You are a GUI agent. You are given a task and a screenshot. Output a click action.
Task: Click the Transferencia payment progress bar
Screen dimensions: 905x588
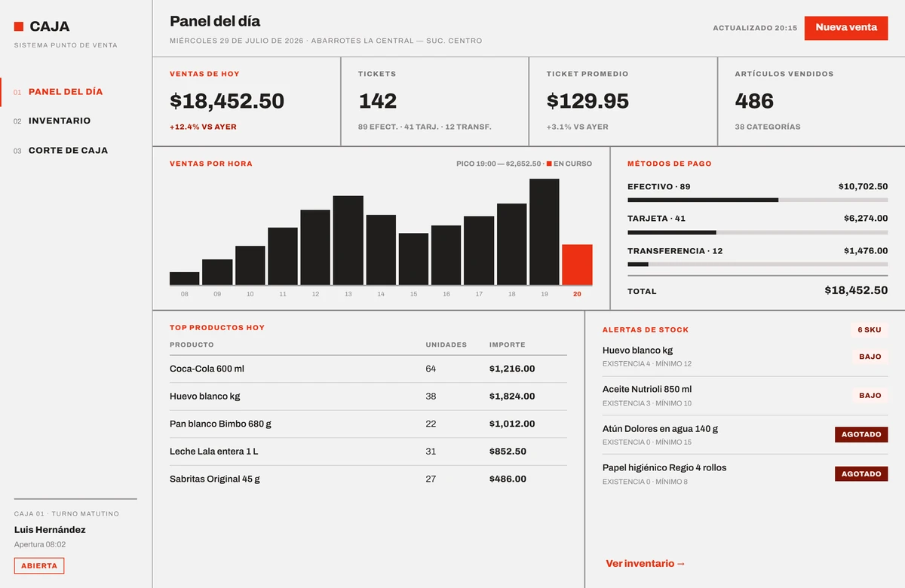[757, 265]
